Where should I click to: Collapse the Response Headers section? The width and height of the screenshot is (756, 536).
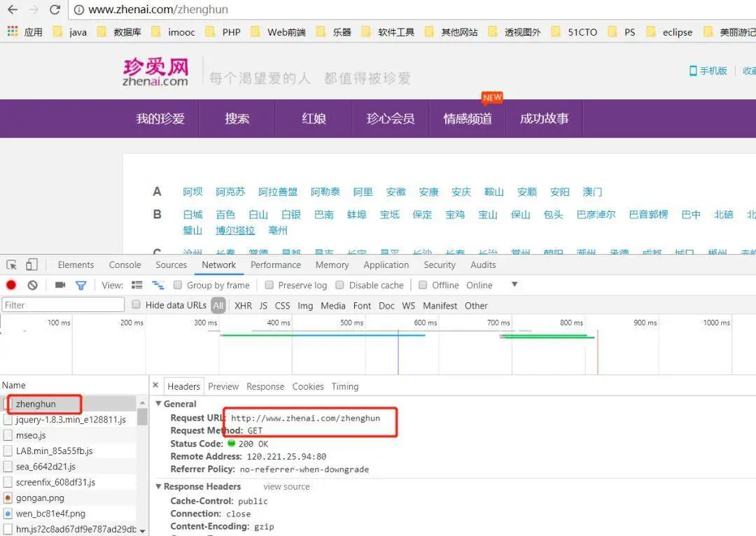tap(158, 486)
